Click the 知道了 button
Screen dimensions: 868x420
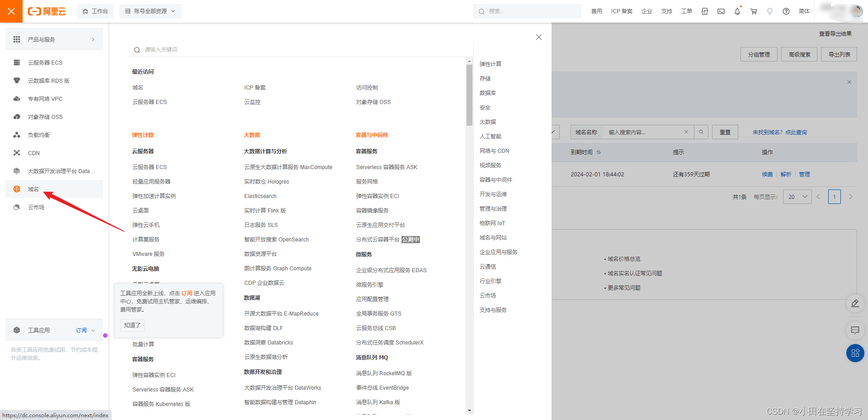coord(132,325)
